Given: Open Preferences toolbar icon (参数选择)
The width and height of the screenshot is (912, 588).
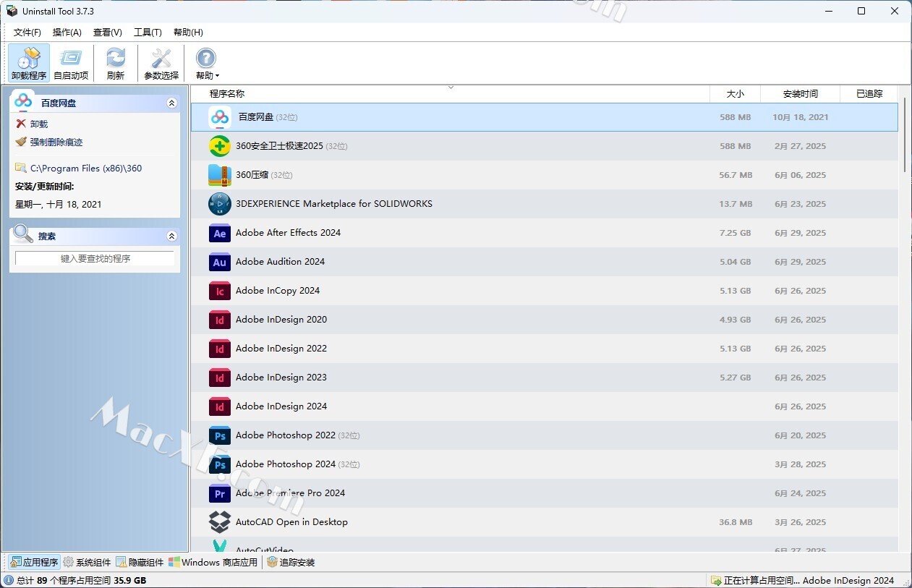Looking at the screenshot, I should point(161,63).
